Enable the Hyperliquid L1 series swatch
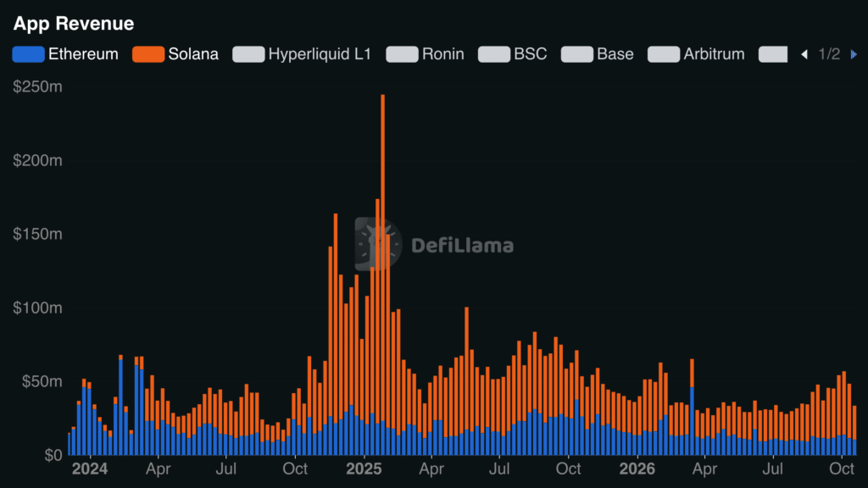The image size is (868, 488). coord(248,54)
